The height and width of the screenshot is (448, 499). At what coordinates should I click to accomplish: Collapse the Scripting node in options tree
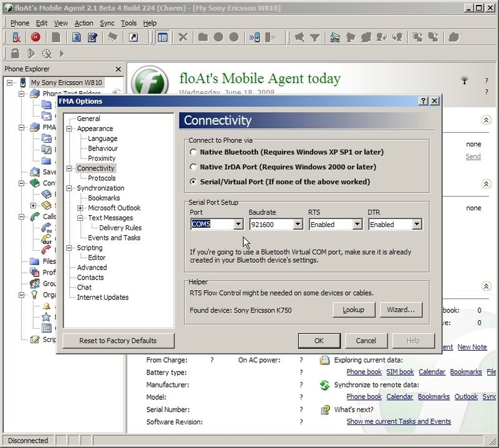[x=69, y=248]
